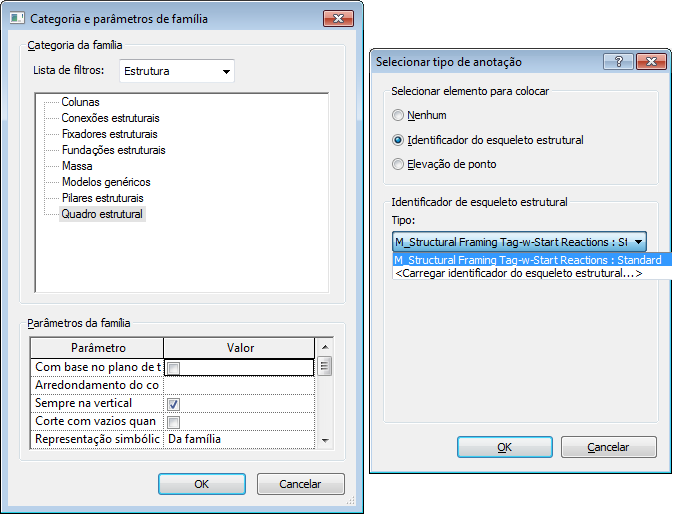683x514 pixels.
Task: Open the Lista de filtros Estrutura dropdown
Action: pos(177,71)
